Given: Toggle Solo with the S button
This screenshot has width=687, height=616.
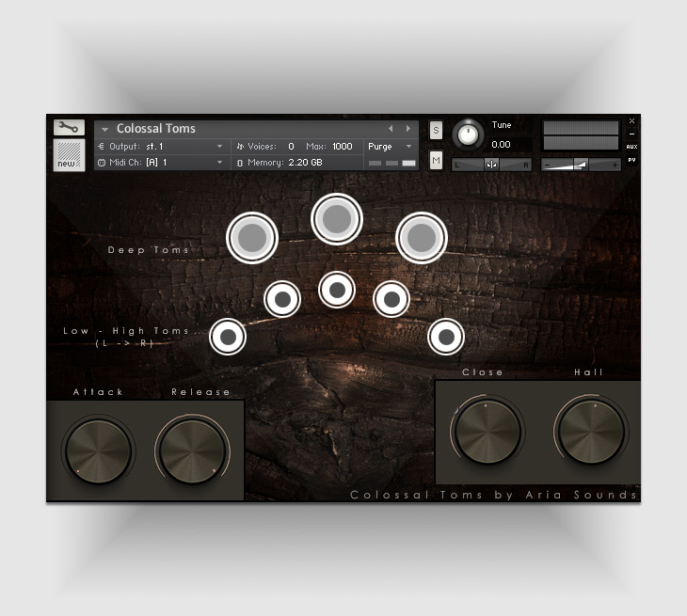Looking at the screenshot, I should (436, 130).
